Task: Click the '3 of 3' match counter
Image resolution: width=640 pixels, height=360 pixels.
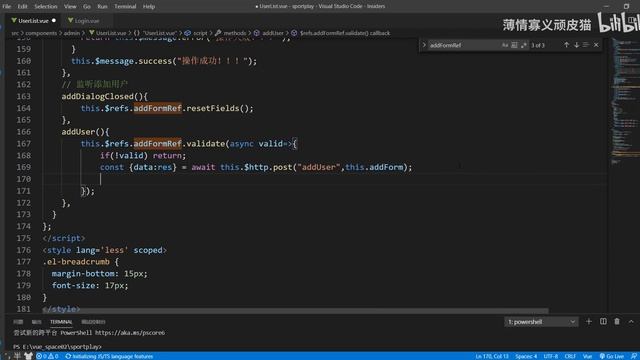Action: (538, 45)
